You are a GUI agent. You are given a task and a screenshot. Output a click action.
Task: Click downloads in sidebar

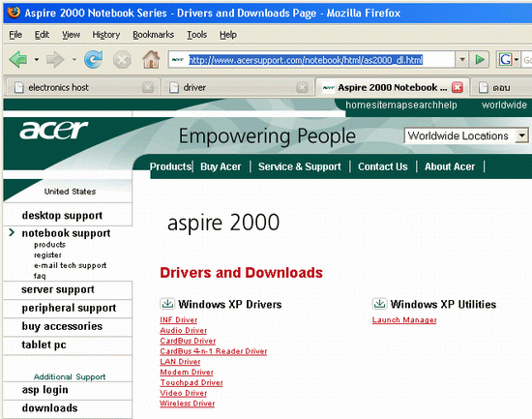tap(49, 408)
